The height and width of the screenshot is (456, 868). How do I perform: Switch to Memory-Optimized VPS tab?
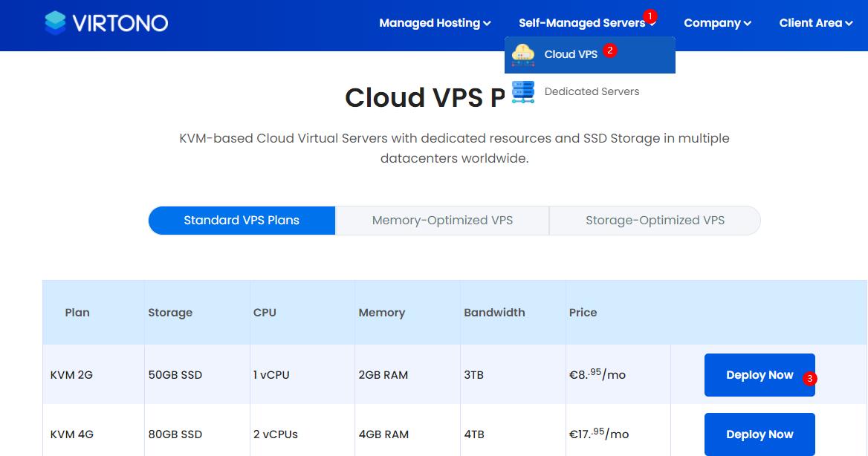(442, 221)
